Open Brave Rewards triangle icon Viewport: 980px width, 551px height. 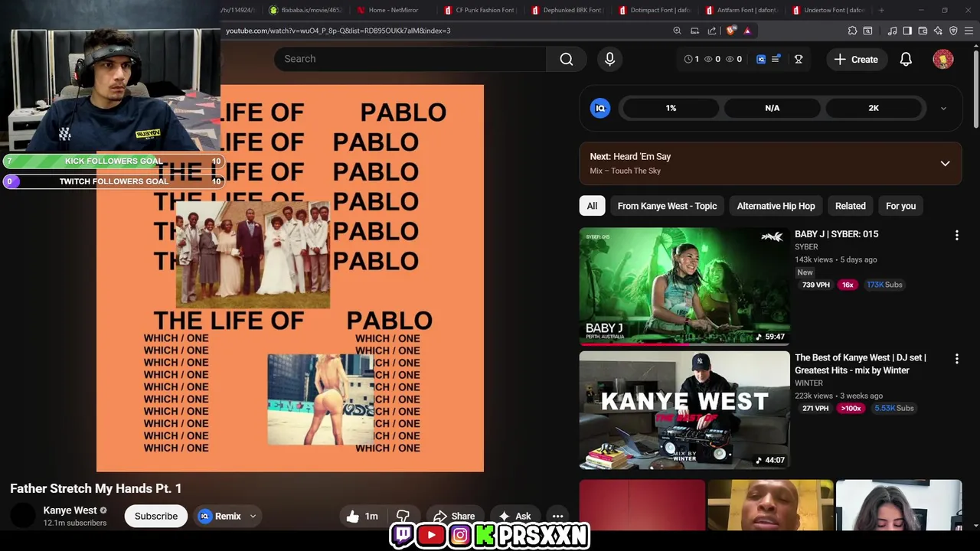click(x=747, y=31)
